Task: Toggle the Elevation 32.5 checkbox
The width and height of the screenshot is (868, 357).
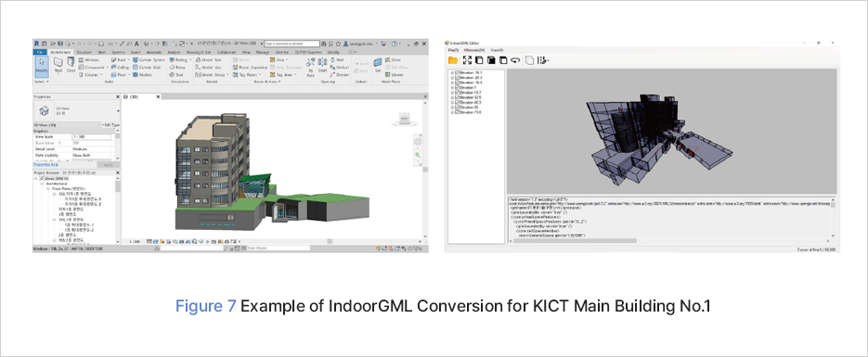Action: pyautogui.click(x=458, y=97)
